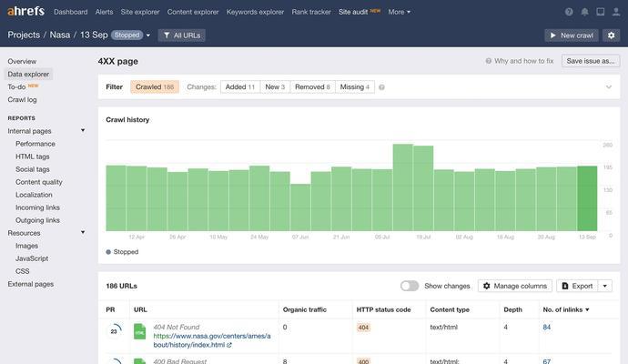Viewport: 628px width, 364px height.
Task: Open Rank tracker
Action: tap(311, 12)
